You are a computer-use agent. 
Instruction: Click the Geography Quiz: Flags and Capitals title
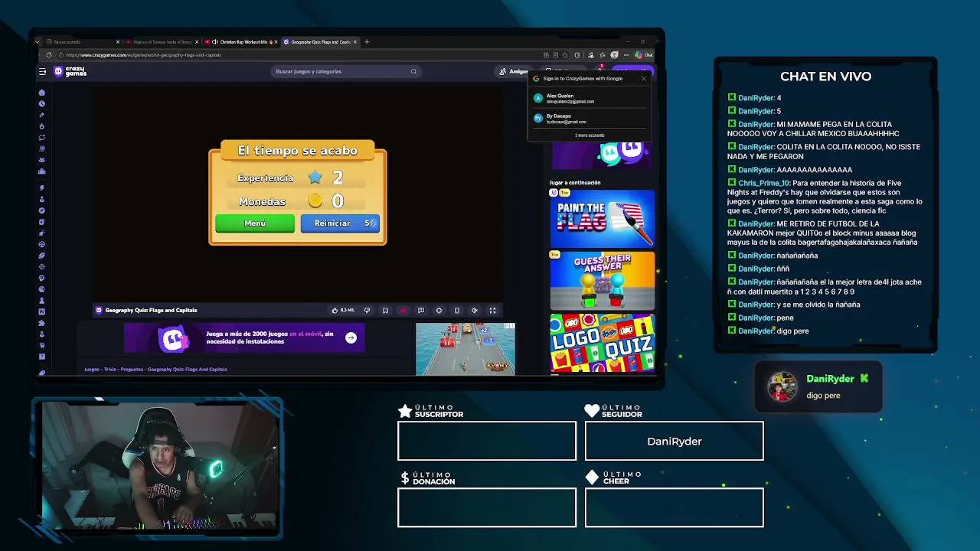point(151,310)
